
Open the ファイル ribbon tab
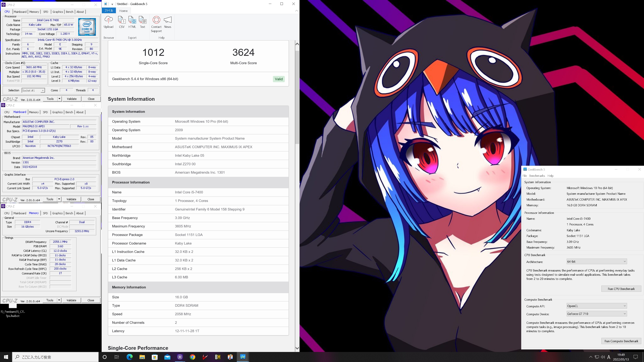pyautogui.click(x=109, y=11)
